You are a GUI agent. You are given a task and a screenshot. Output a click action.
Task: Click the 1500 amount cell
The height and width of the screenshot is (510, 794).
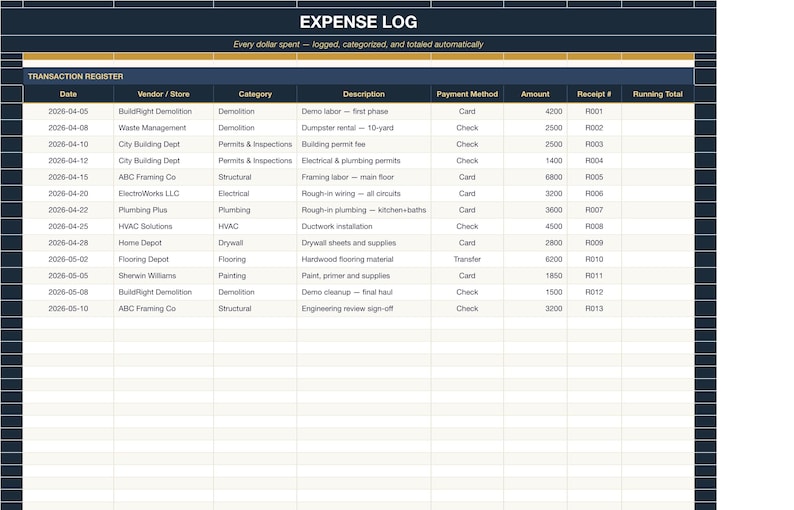535,292
